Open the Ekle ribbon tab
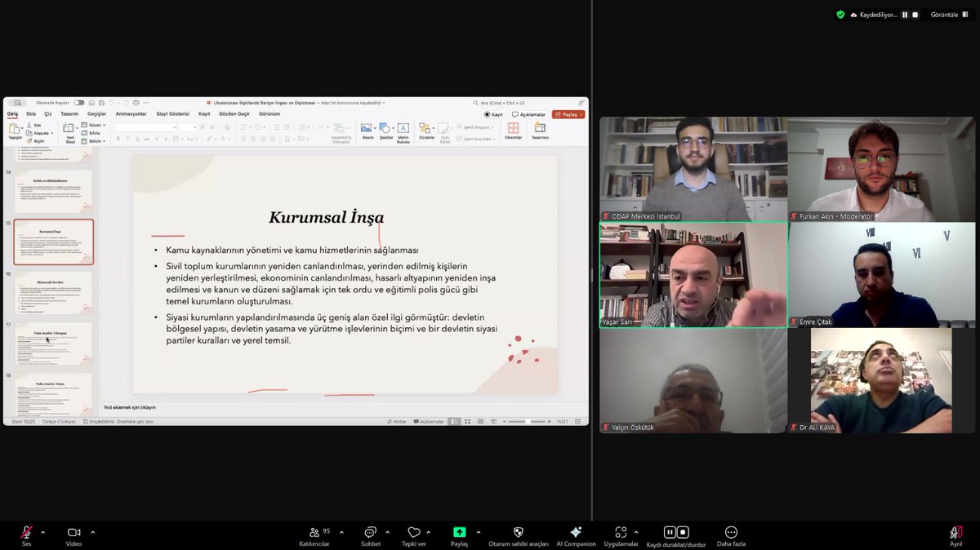This screenshot has height=550, width=980. click(31, 114)
